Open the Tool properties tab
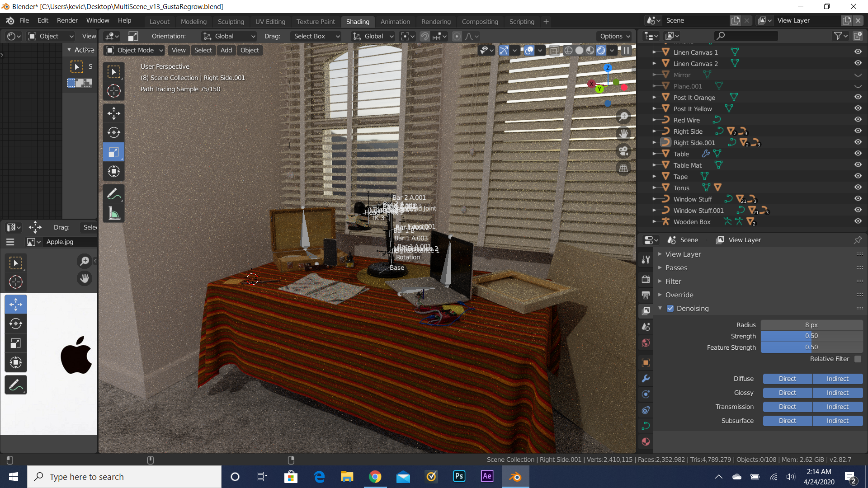 coord(646,259)
